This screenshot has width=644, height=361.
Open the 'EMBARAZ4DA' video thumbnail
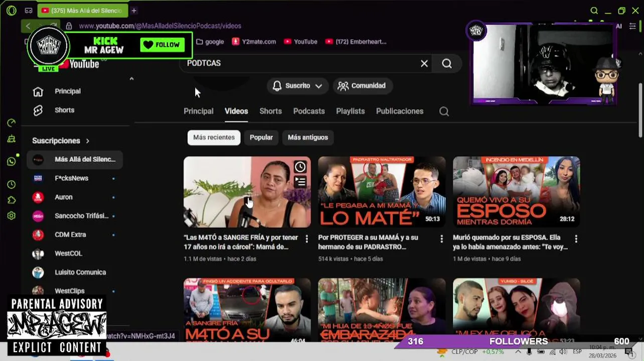(x=382, y=310)
